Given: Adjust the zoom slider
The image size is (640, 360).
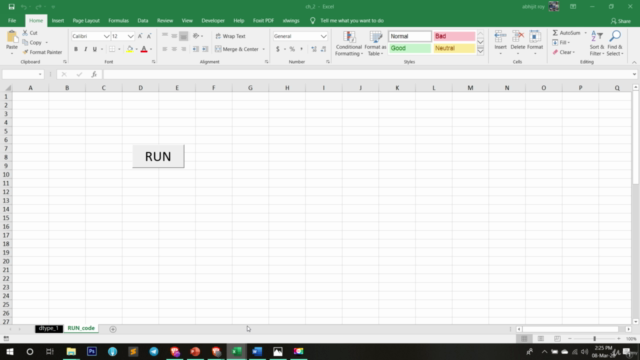Looking at the screenshot, I should pos(594,339).
